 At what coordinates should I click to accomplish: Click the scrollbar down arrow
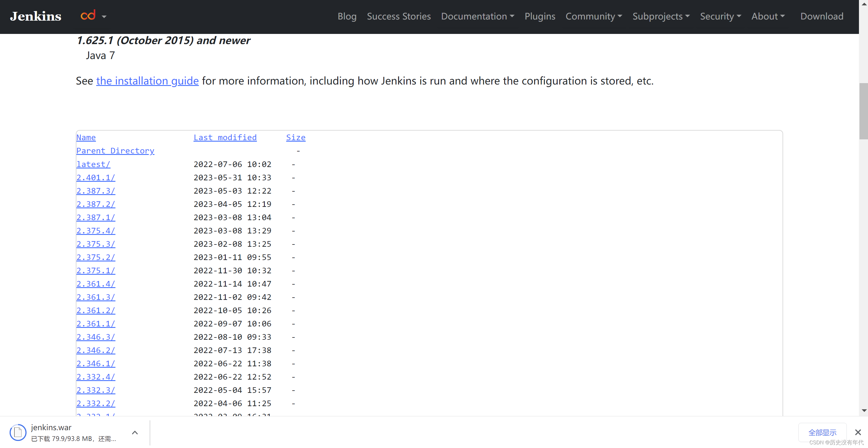pyautogui.click(x=864, y=410)
